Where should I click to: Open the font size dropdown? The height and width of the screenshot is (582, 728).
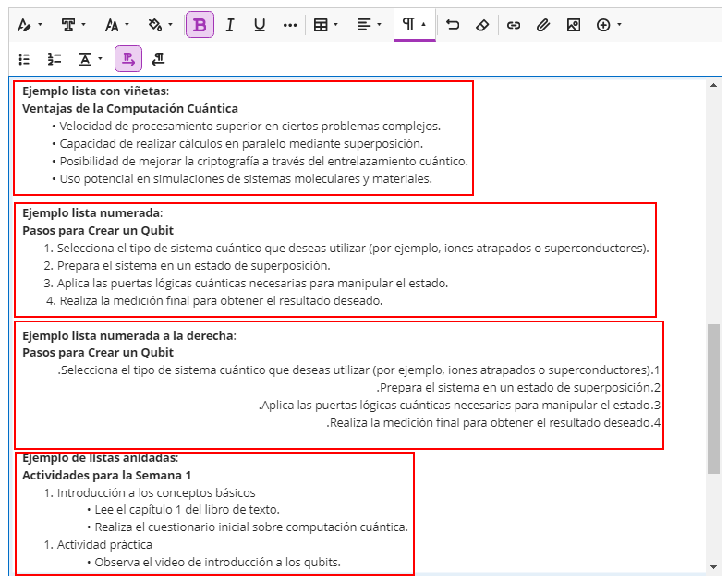pyautogui.click(x=116, y=25)
